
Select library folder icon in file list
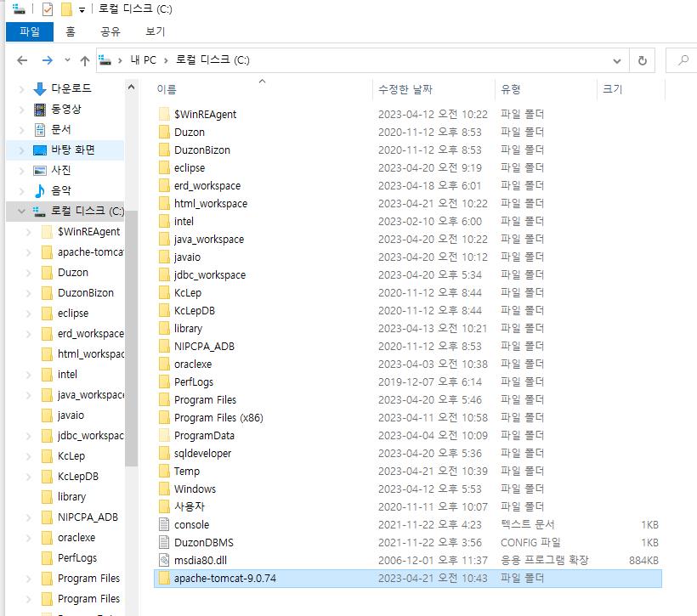[x=164, y=328]
